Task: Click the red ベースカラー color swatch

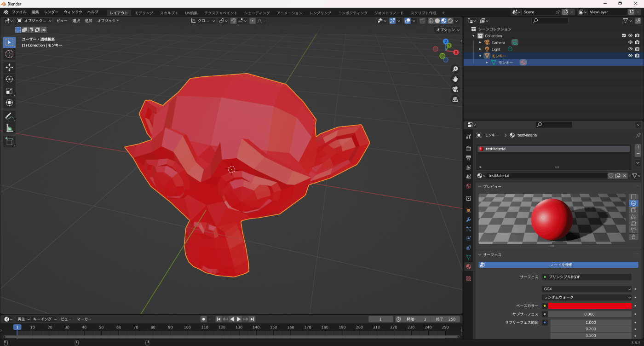Action: pos(590,306)
